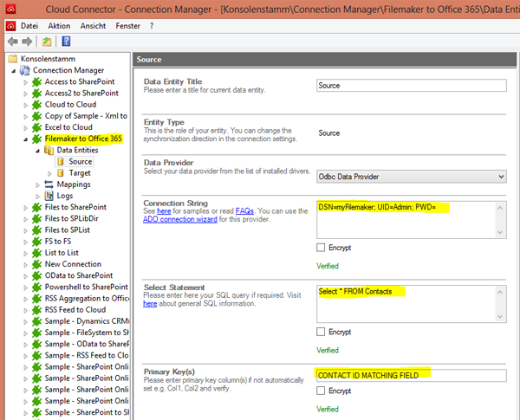This screenshot has width=520, height=420.
Task: Click the back arrow toolbar icon
Action: 12,42
